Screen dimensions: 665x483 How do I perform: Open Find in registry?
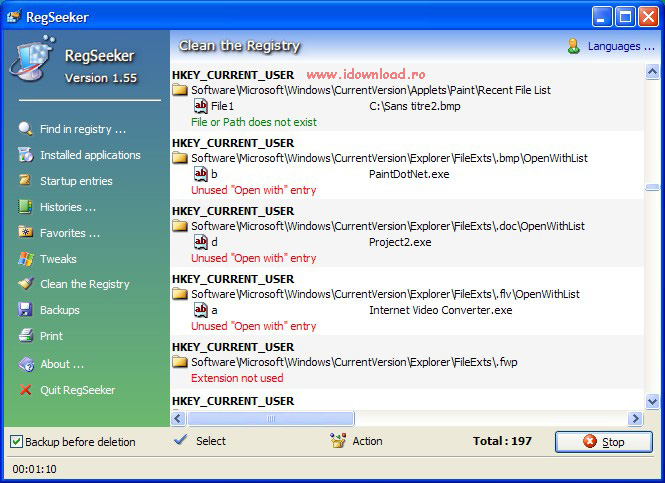pyautogui.click(x=83, y=129)
